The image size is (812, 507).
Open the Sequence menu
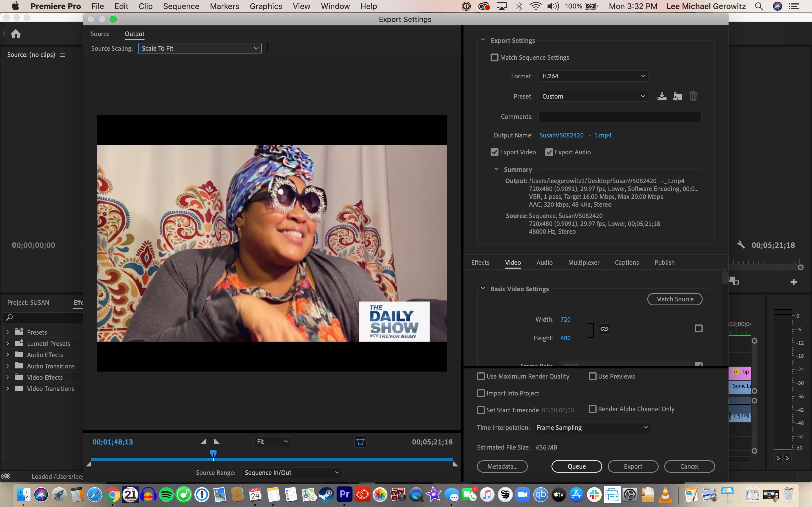[x=181, y=6]
